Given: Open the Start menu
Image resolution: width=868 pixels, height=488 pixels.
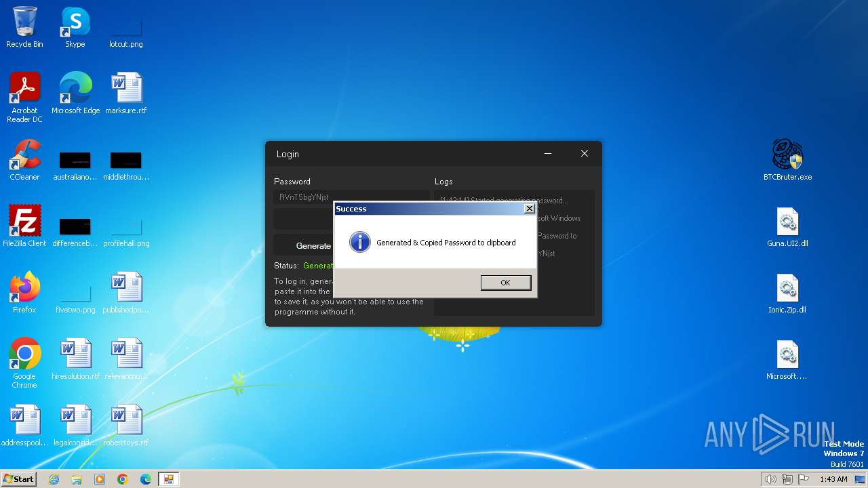Looking at the screenshot, I should coord(18,479).
